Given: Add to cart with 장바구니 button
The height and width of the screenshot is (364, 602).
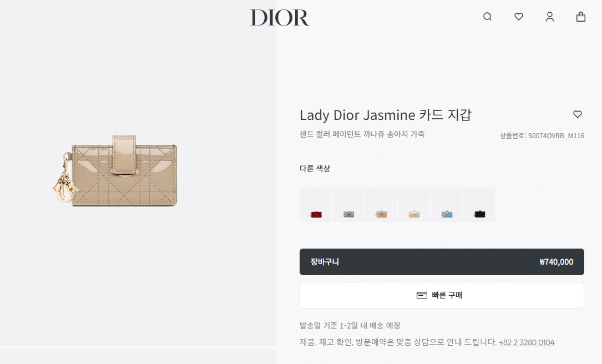Looking at the screenshot, I should coord(442,262).
